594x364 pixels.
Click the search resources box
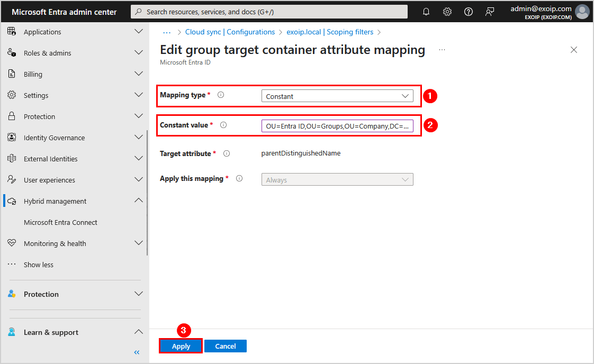[270, 12]
